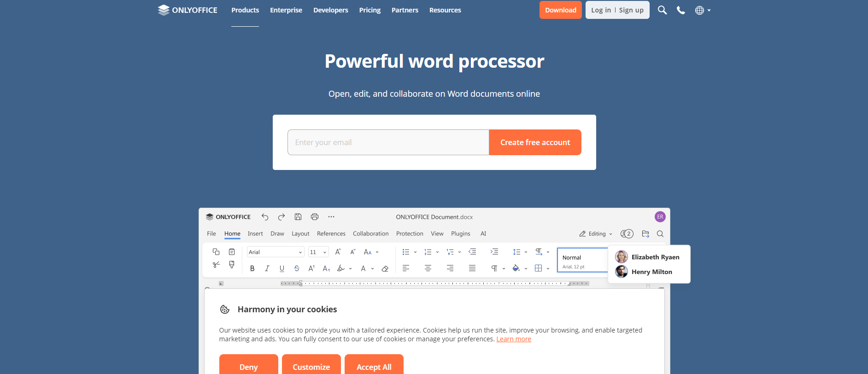This screenshot has height=374, width=868.
Task: Click the ER user avatar in editor
Action: (x=660, y=217)
